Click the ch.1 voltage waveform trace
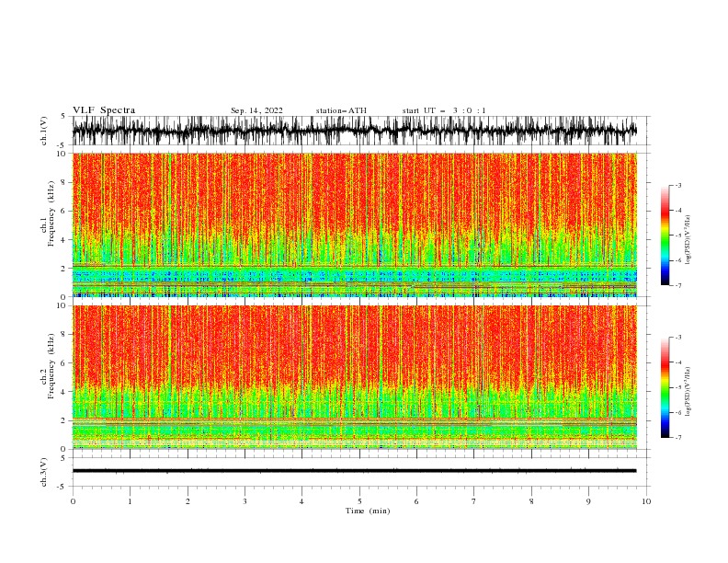This screenshot has width=728, height=563. coord(354,131)
